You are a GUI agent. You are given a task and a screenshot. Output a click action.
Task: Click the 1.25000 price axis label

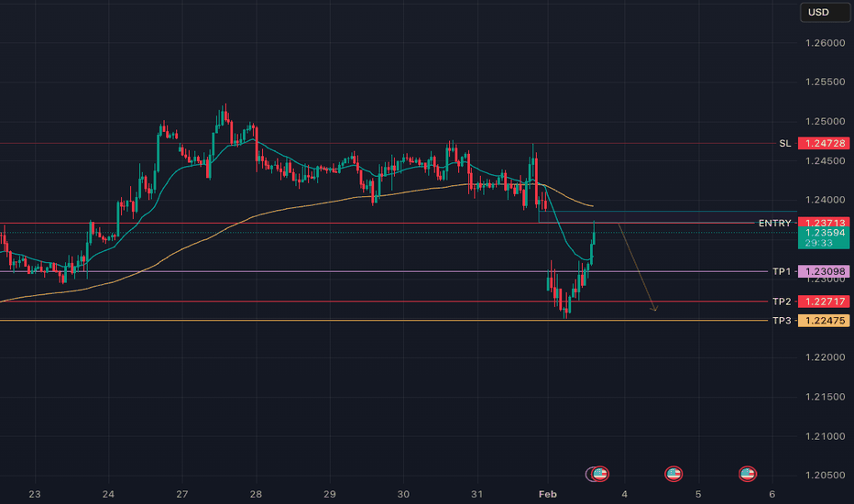click(825, 122)
